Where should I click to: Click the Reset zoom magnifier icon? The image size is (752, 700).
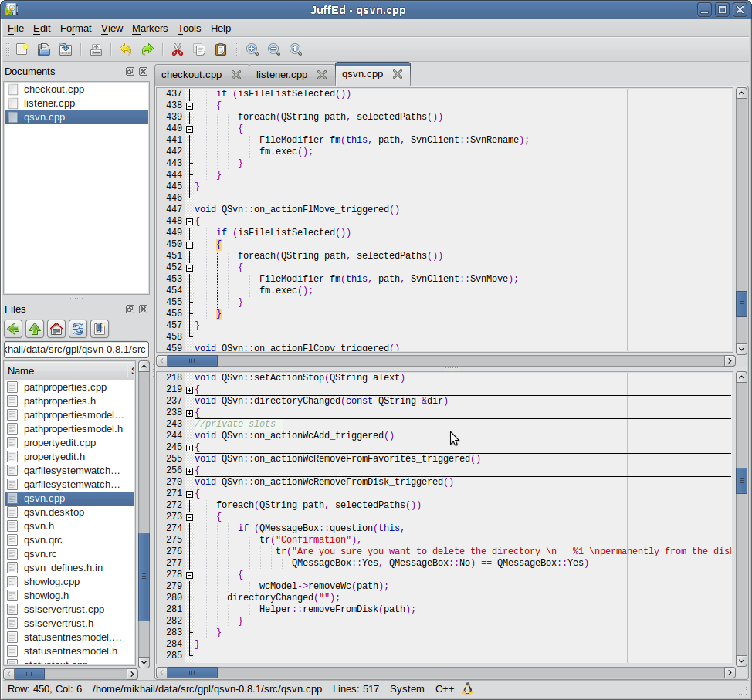pyautogui.click(x=296, y=49)
